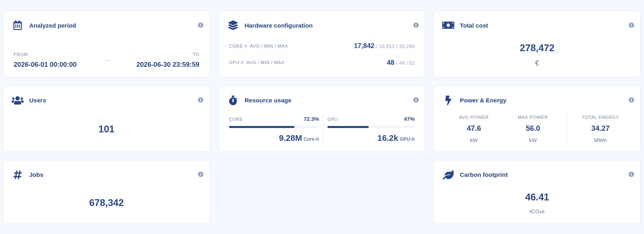
Task: Click the total cost value 278,472
Action: tap(537, 48)
